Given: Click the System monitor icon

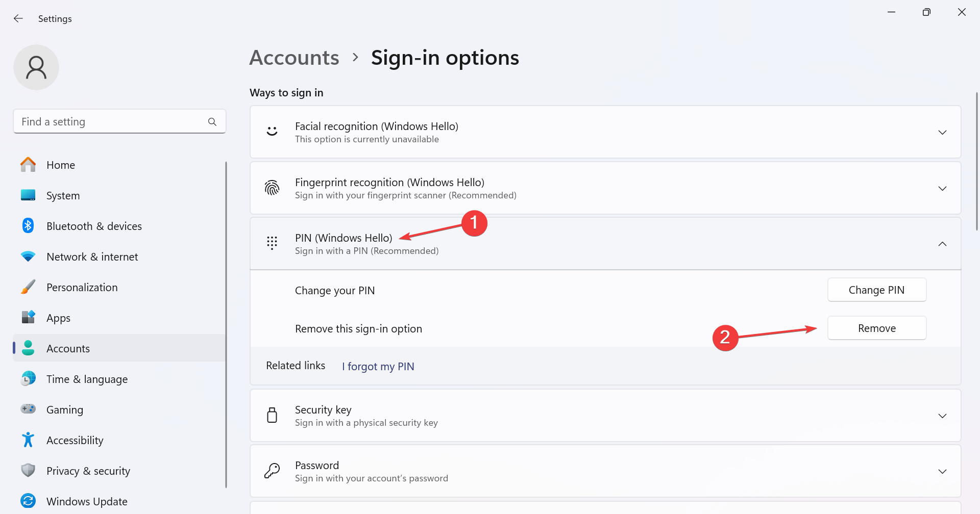Looking at the screenshot, I should coord(28,195).
